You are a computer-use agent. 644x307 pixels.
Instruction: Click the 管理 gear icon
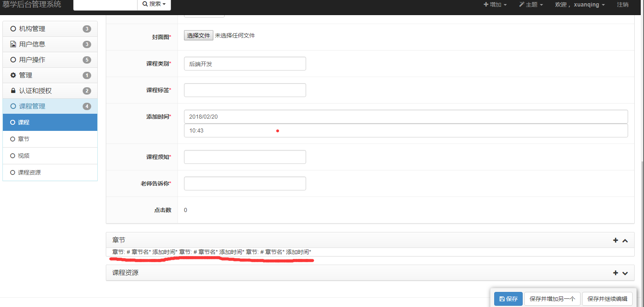pos(13,75)
